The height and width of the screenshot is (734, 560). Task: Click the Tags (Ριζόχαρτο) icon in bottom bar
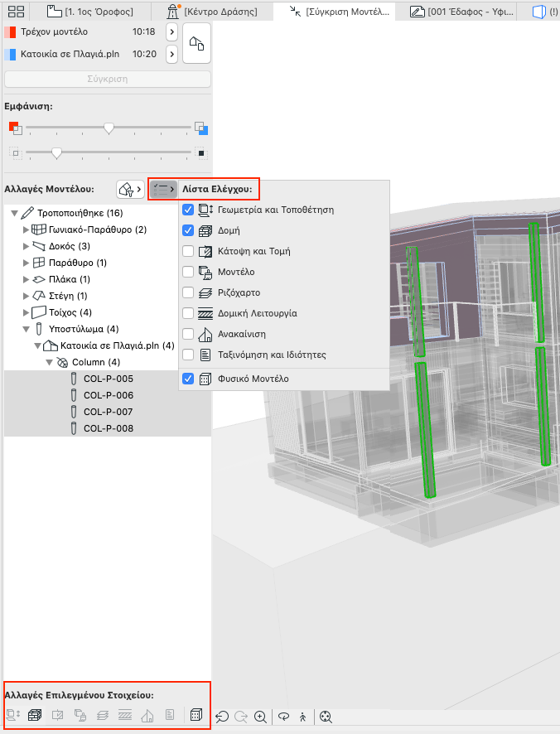click(x=103, y=714)
